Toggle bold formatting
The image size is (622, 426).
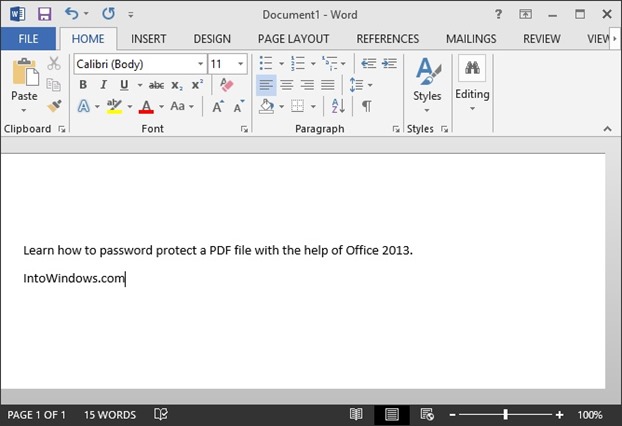[x=83, y=84]
